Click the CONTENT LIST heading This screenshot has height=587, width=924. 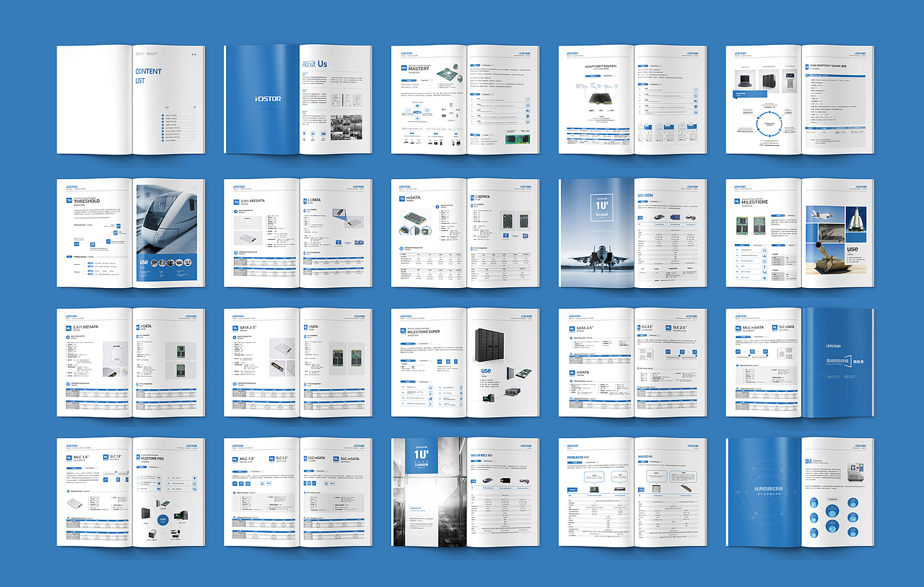click(x=148, y=76)
